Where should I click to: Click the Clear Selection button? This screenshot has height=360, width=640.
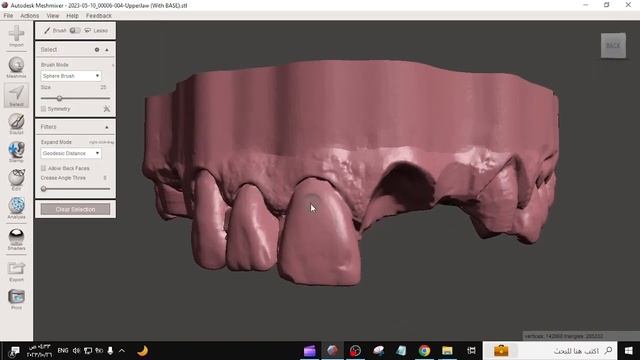pos(75,209)
